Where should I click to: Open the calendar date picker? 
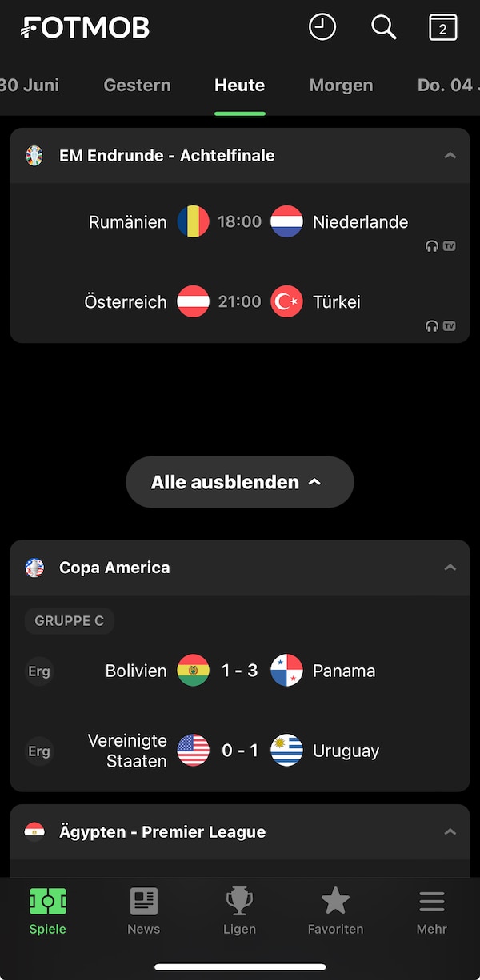[x=442, y=26]
